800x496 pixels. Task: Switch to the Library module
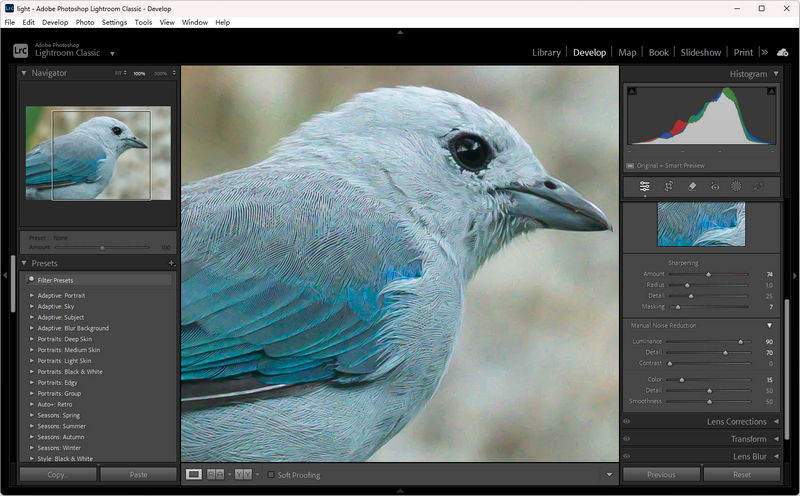tap(546, 52)
